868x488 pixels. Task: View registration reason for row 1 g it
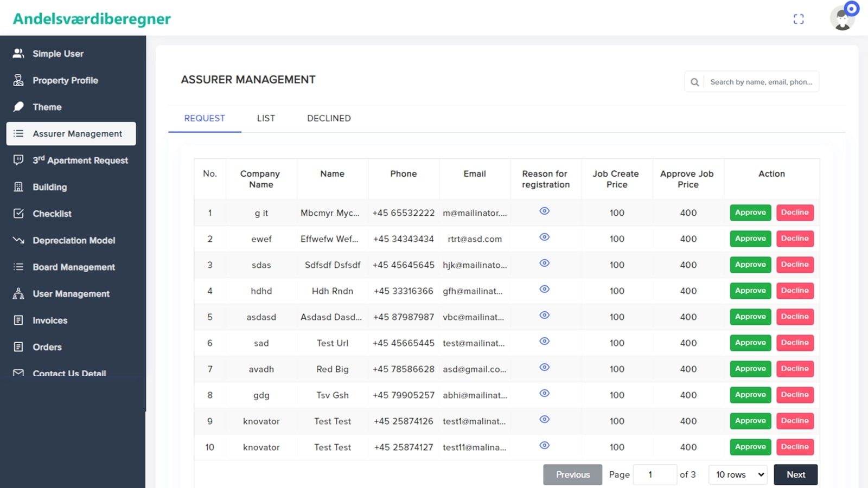point(545,211)
